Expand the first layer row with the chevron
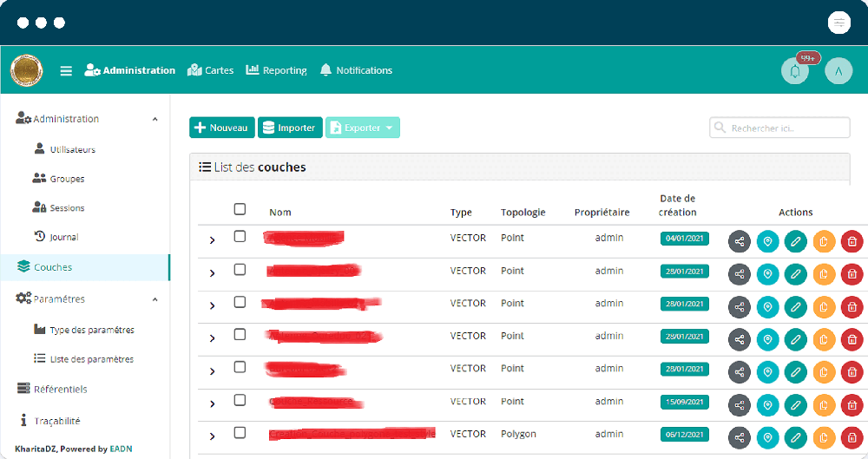This screenshot has height=459, width=868. point(212,240)
